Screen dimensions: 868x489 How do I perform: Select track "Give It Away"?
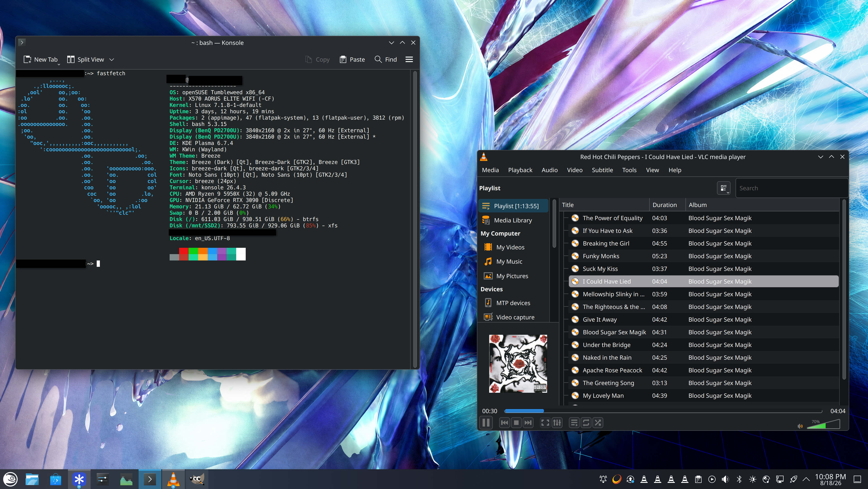tap(704, 320)
